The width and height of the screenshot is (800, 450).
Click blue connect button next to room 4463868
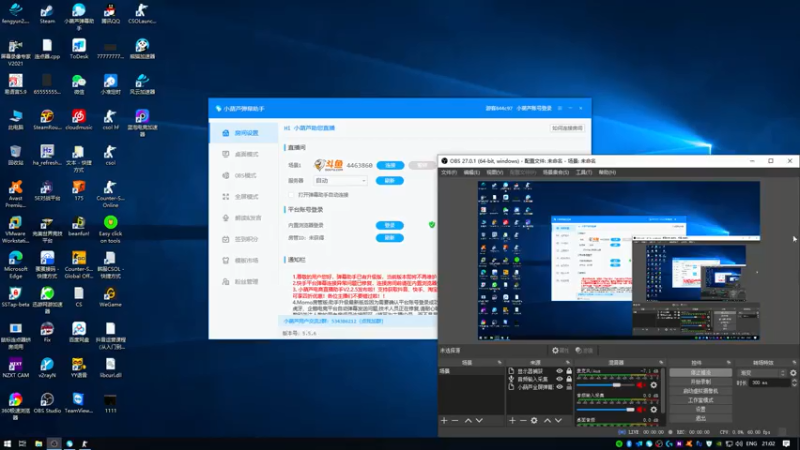(390, 165)
